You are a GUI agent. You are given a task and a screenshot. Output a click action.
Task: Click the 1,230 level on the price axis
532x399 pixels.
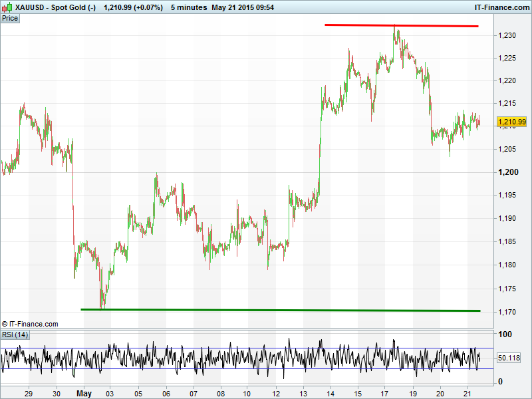(x=508, y=35)
